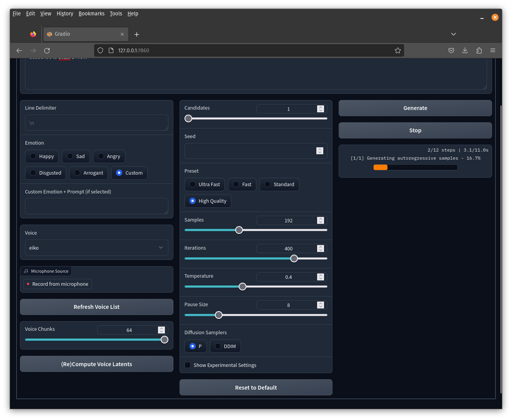Select the Angry emotion
This screenshot has width=512, height=420.
109,156
